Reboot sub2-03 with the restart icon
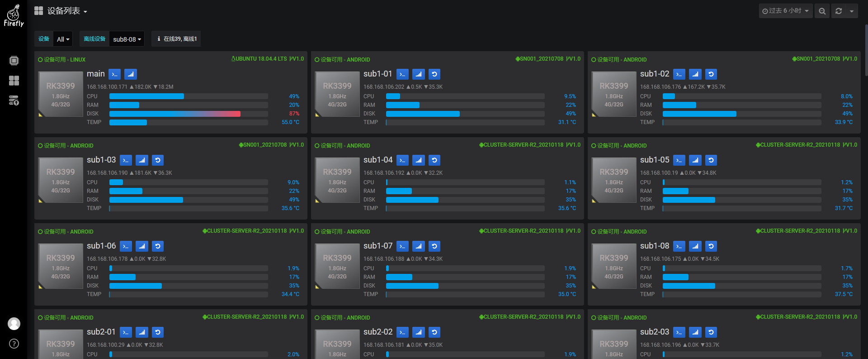 pos(711,332)
